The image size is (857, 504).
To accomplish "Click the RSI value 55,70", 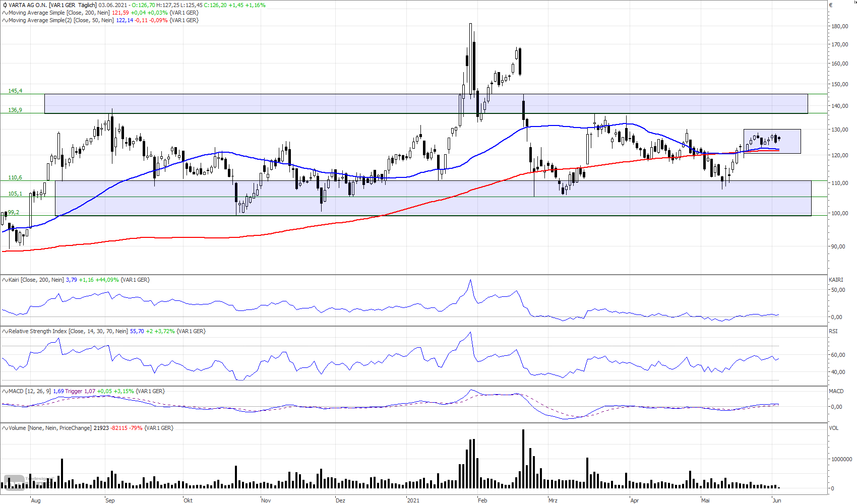I will coord(137,331).
